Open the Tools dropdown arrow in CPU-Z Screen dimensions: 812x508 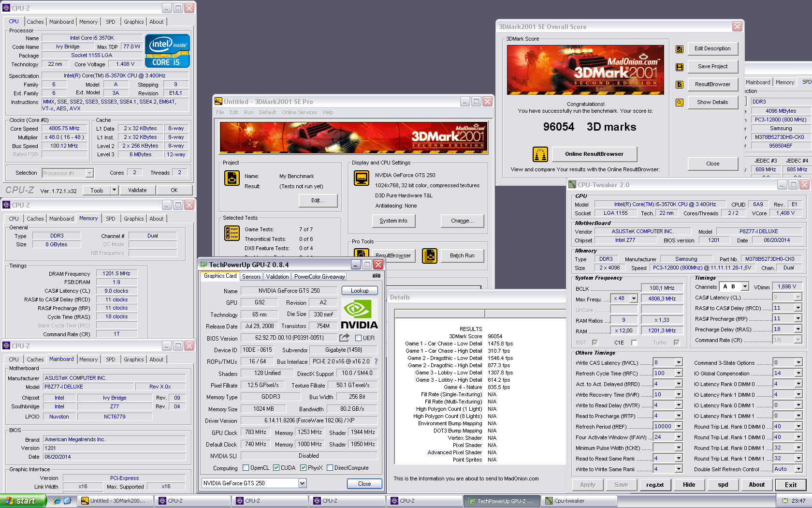pyautogui.click(x=115, y=190)
